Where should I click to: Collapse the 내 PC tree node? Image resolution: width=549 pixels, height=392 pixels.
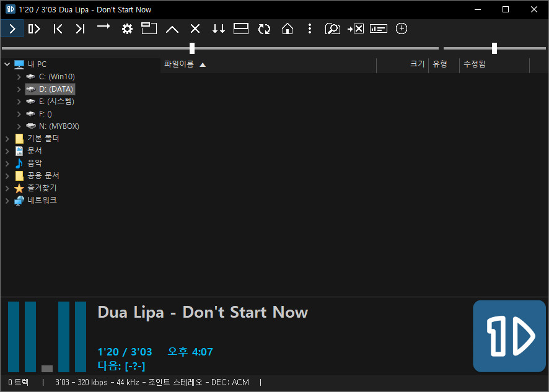pyautogui.click(x=7, y=64)
